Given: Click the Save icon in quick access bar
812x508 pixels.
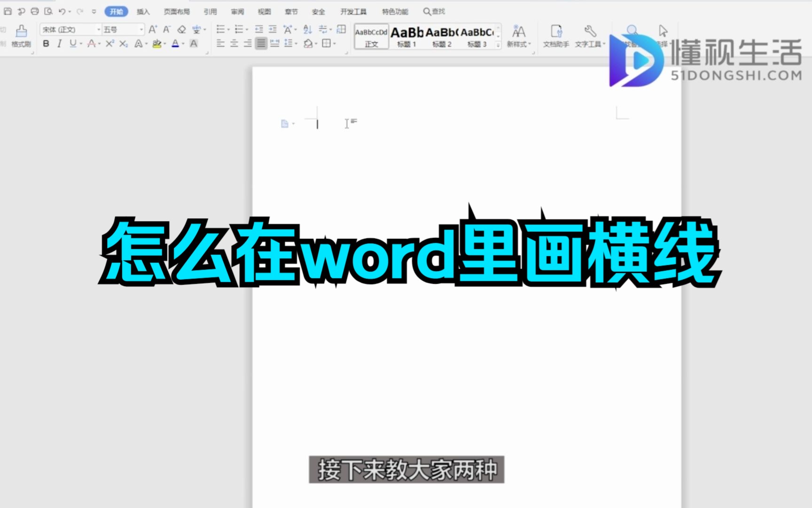Looking at the screenshot, I should [x=8, y=11].
